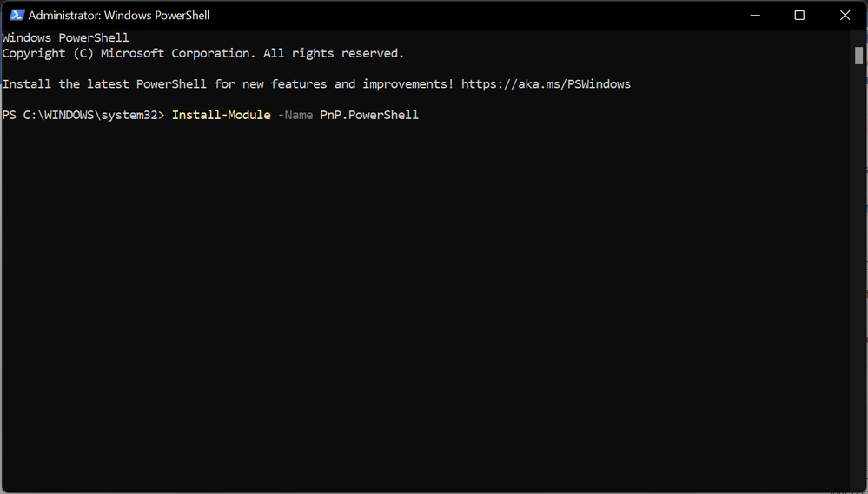Click the -Name parameter text

click(295, 115)
